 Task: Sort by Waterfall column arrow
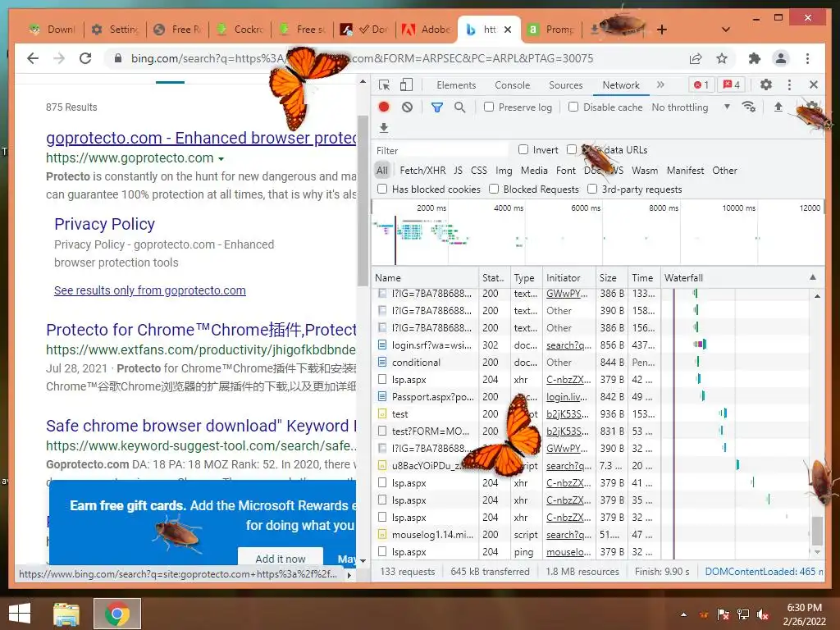[813, 277]
